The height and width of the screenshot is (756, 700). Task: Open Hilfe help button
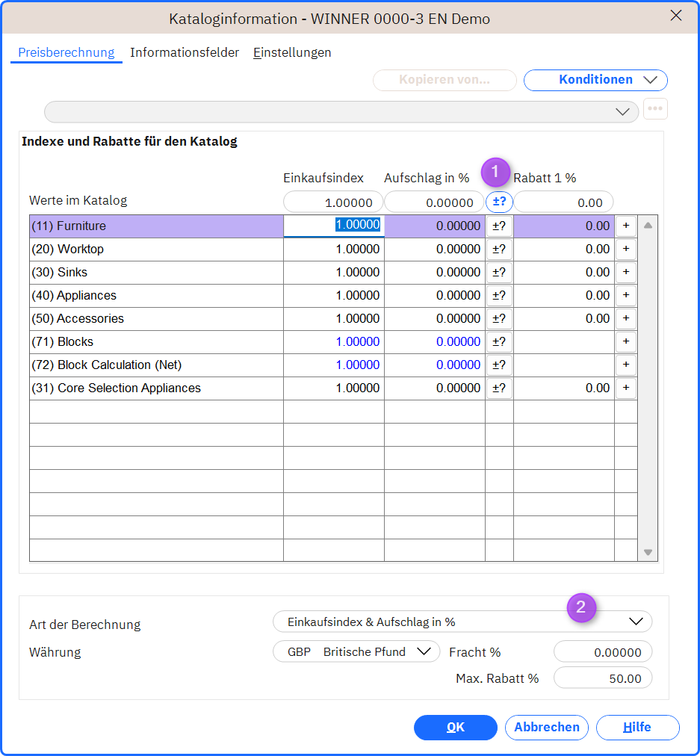[x=637, y=728]
